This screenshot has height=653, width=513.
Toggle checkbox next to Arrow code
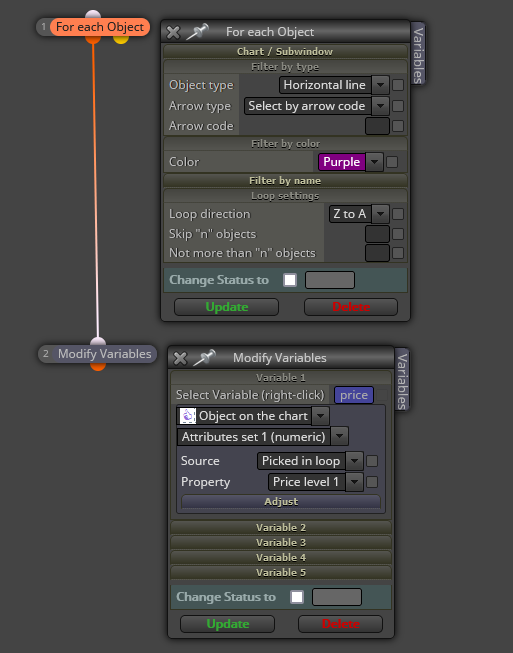click(398, 126)
